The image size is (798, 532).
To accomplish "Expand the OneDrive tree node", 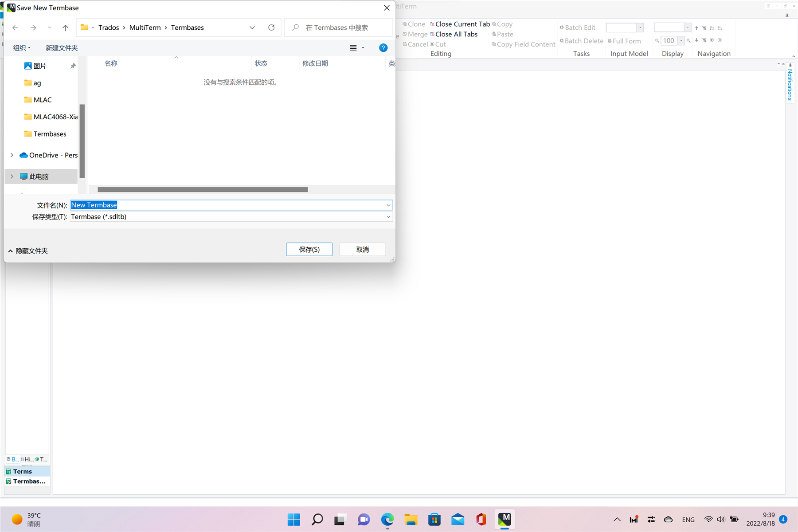I will point(12,155).
